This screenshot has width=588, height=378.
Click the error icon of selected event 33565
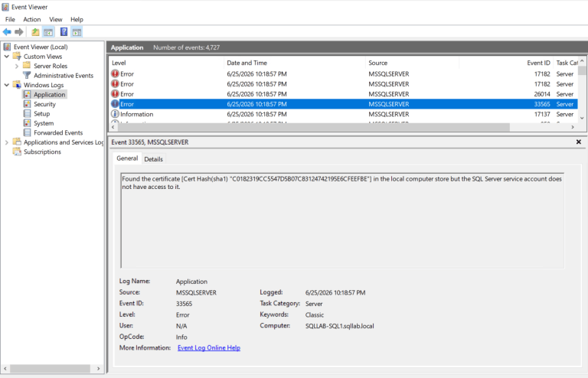click(115, 104)
